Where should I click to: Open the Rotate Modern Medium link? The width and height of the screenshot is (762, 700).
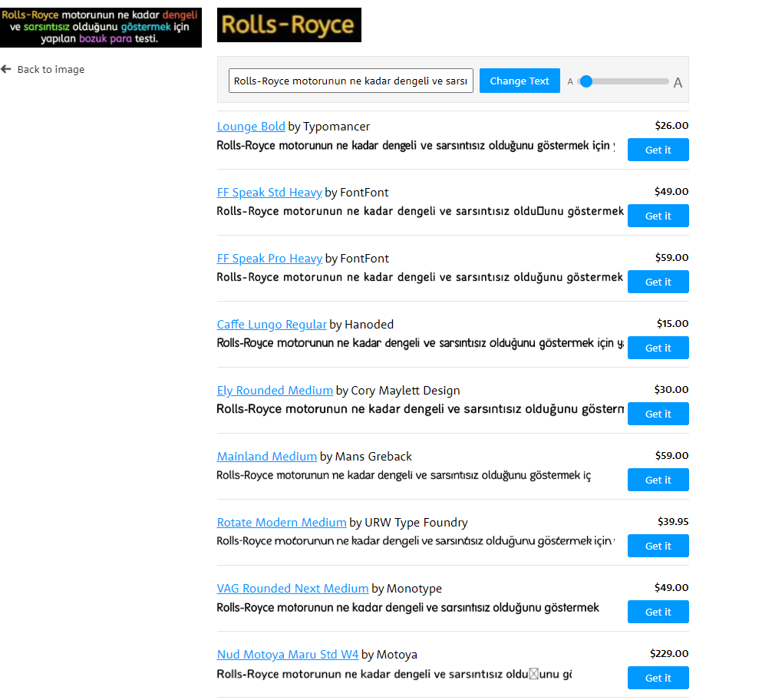click(282, 523)
